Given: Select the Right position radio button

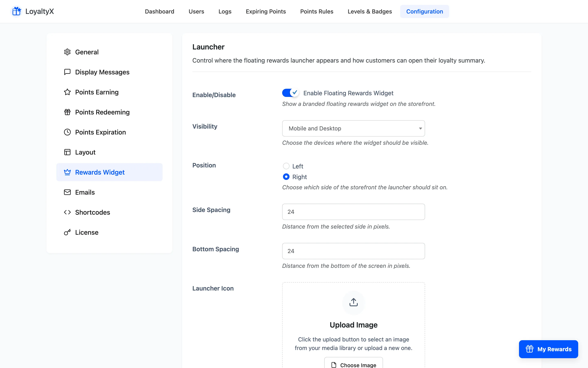Looking at the screenshot, I should (286, 177).
